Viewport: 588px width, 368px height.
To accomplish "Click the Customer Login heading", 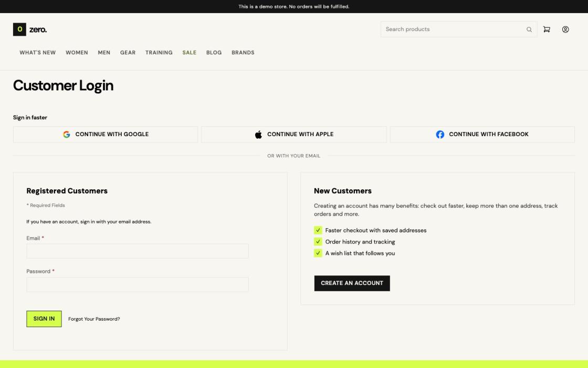I will [64, 86].
